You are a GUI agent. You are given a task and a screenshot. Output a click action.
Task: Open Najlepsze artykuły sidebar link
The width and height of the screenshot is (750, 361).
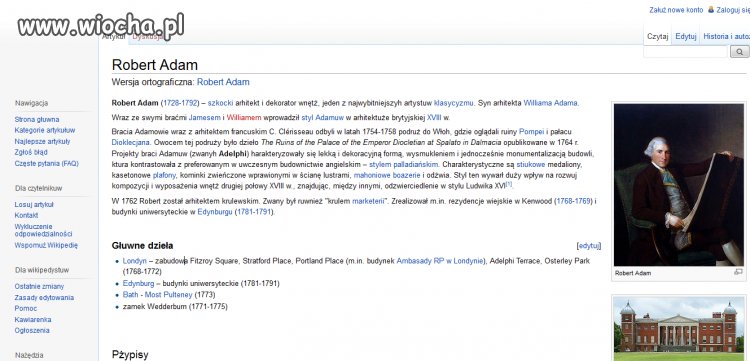coord(42,141)
